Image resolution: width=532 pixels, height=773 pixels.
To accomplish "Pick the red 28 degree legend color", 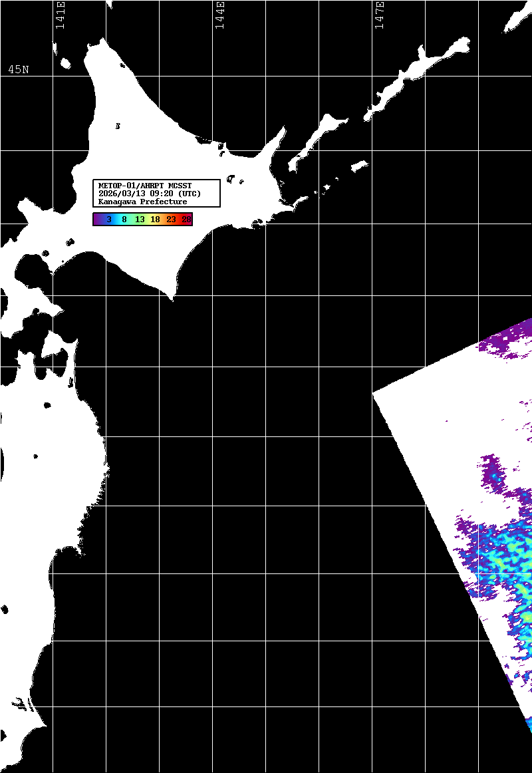I will tap(186, 219).
